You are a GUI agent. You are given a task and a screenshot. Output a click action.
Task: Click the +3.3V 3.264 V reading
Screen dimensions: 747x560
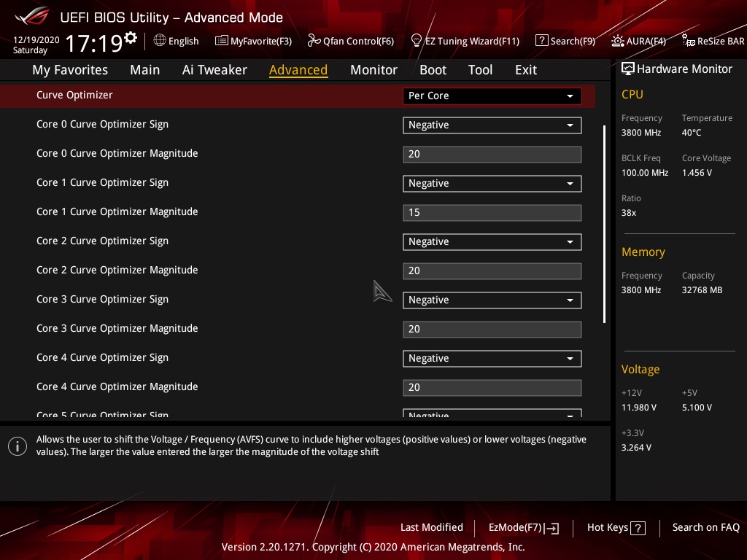[x=636, y=448]
